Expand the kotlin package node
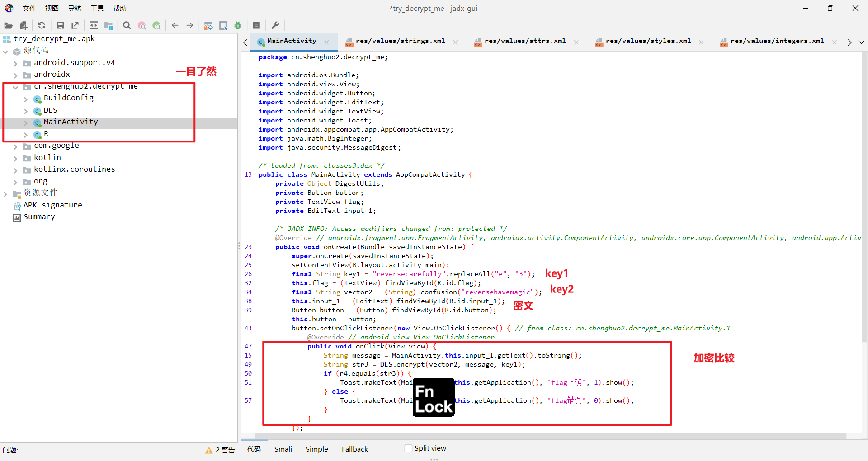The width and height of the screenshot is (868, 461). (x=15, y=158)
